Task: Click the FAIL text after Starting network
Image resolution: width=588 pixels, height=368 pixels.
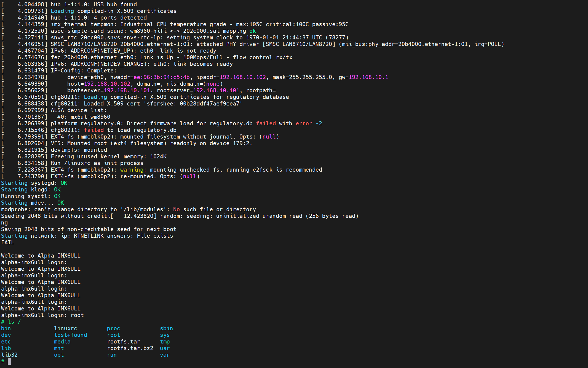Action: pos(8,242)
